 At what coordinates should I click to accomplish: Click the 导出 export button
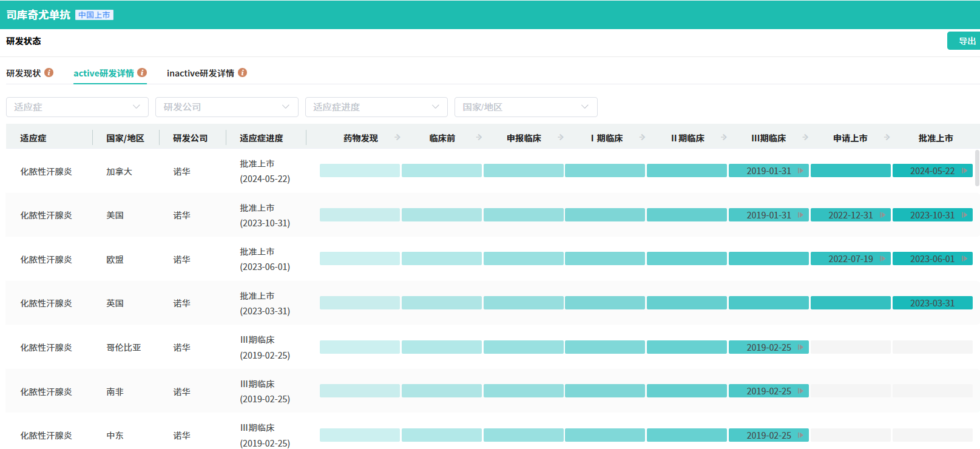(966, 41)
